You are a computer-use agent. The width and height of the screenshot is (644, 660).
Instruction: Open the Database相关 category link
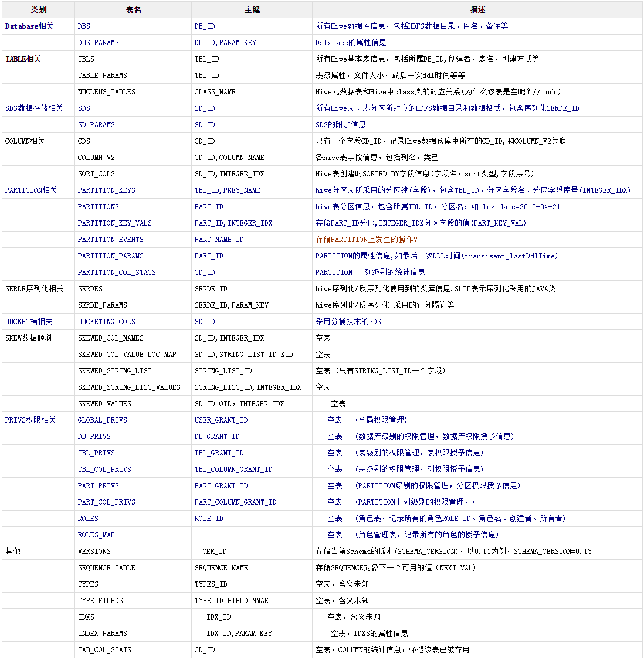(x=29, y=26)
